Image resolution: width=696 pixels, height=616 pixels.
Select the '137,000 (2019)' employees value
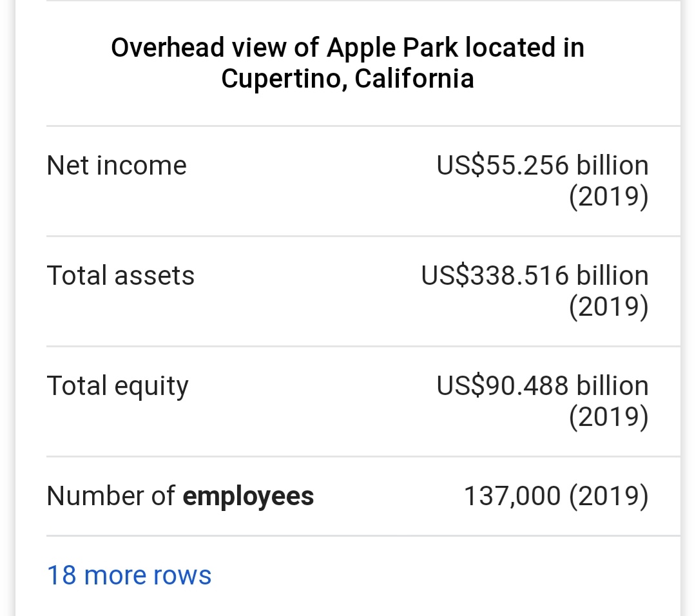tap(556, 496)
